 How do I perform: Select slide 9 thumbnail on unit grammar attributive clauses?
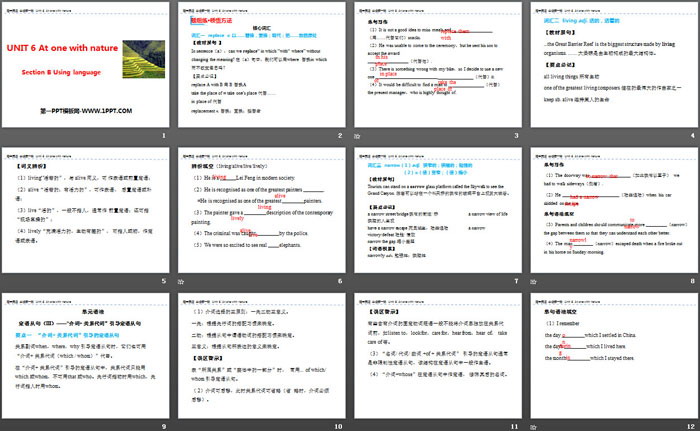click(86, 356)
